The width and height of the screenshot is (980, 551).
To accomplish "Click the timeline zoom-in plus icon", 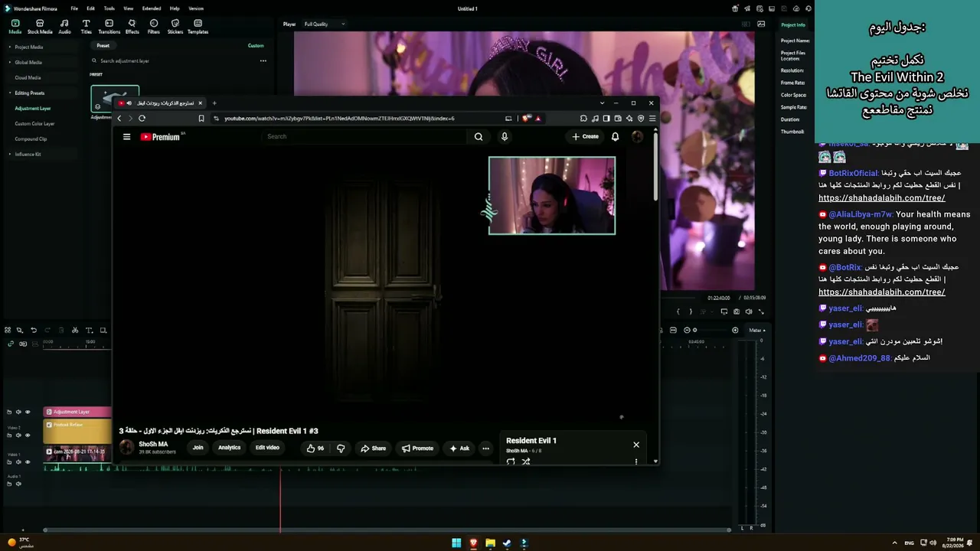I will [735, 331].
